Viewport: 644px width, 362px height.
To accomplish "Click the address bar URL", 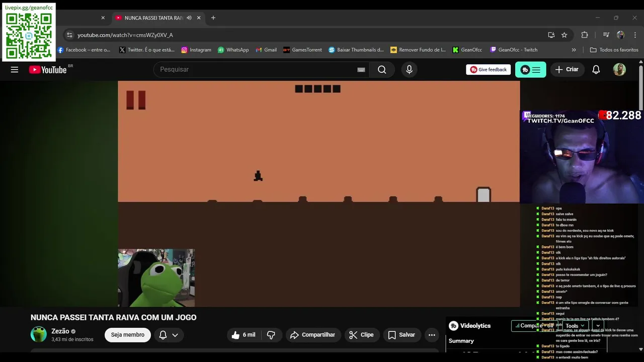I will pos(125,35).
